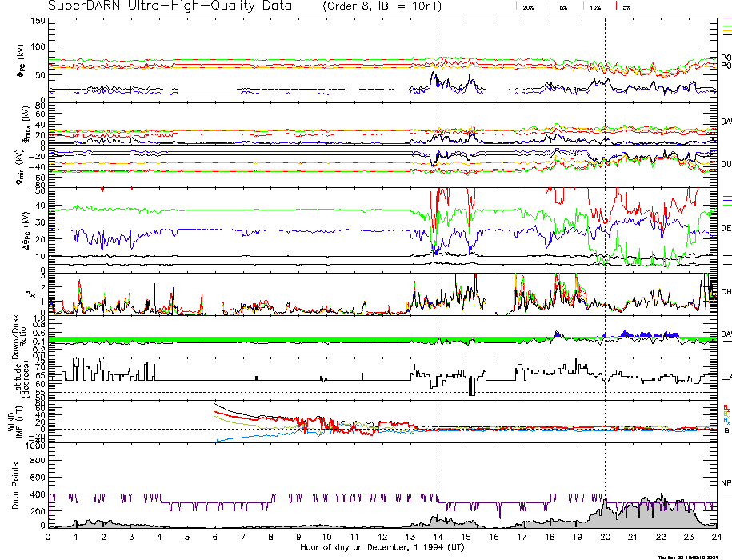732x560 pixels.
Task: Click the 10% legend label at top
Action: click(595, 7)
